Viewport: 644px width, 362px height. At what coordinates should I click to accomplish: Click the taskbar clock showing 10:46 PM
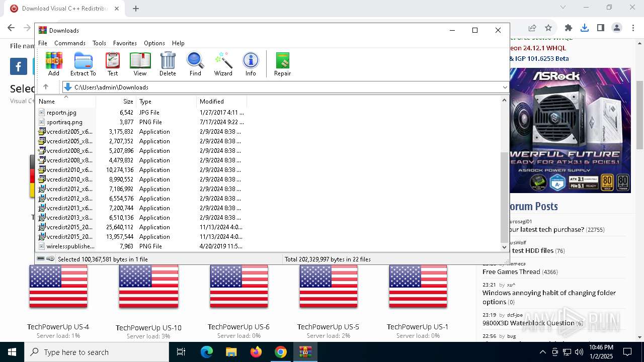(601, 352)
